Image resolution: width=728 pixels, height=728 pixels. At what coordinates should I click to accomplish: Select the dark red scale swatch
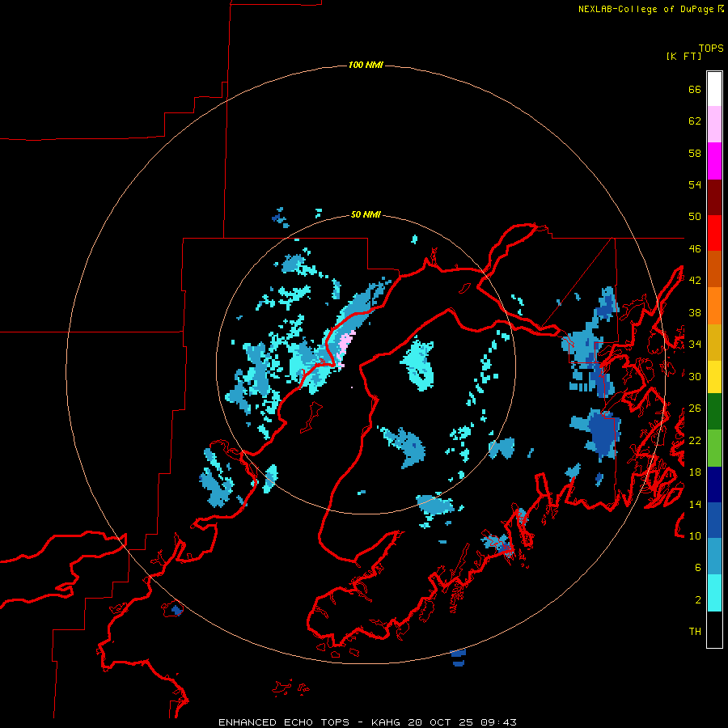(714, 197)
